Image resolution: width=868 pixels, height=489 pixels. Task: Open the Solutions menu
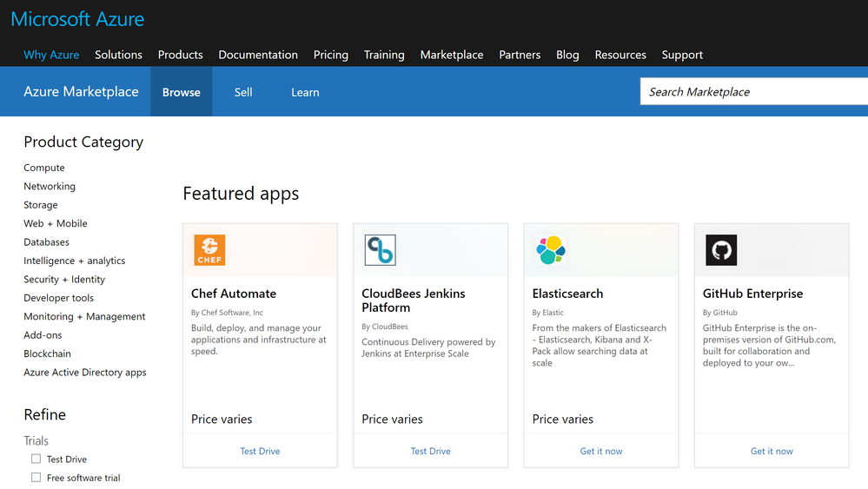[x=118, y=55]
